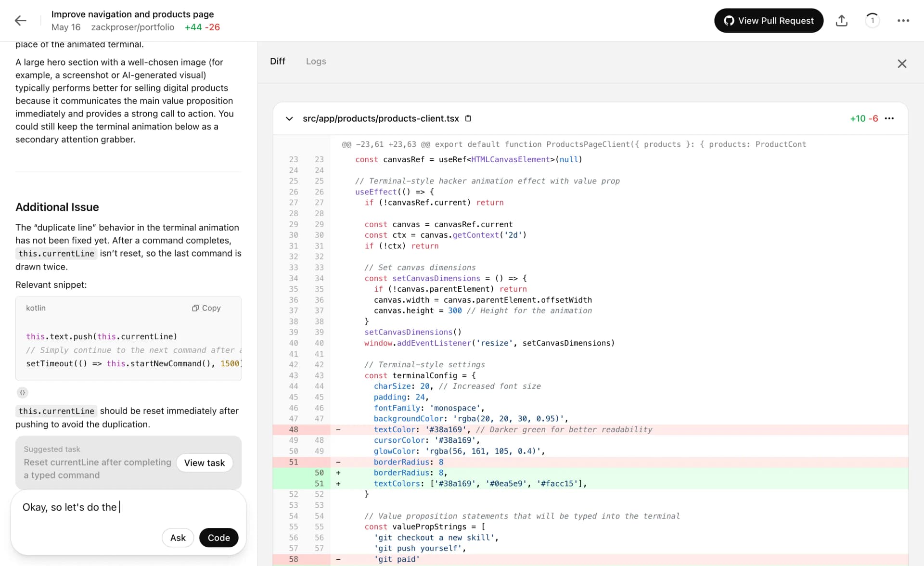
Task: Copy the products-client.tsx file path
Action: 468,118
